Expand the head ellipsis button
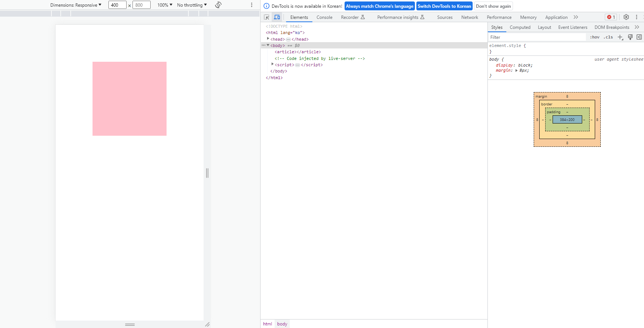This screenshot has height=328, width=644. (x=288, y=39)
